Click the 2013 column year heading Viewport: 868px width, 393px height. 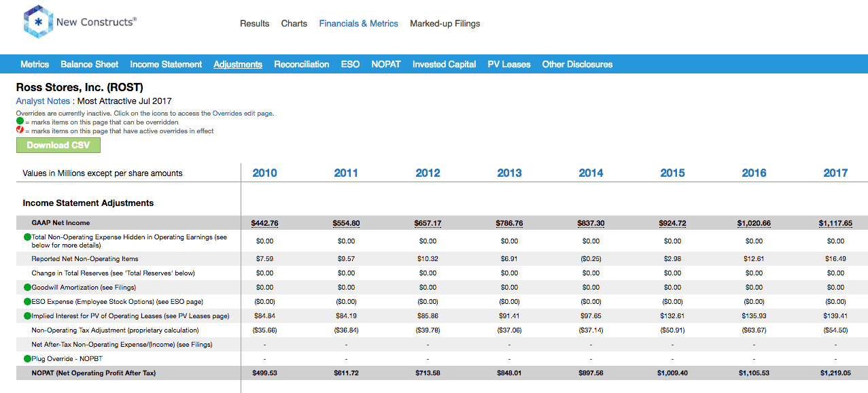(509, 173)
